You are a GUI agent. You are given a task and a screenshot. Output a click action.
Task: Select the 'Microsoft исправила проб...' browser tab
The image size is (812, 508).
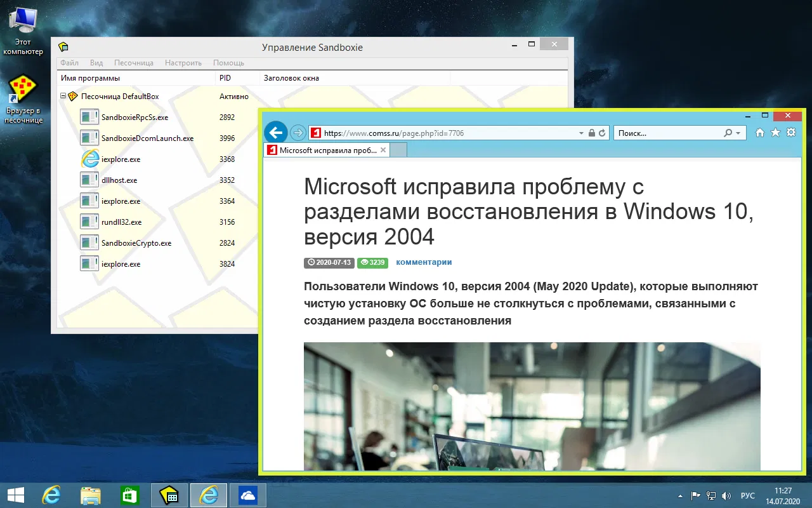click(x=325, y=150)
